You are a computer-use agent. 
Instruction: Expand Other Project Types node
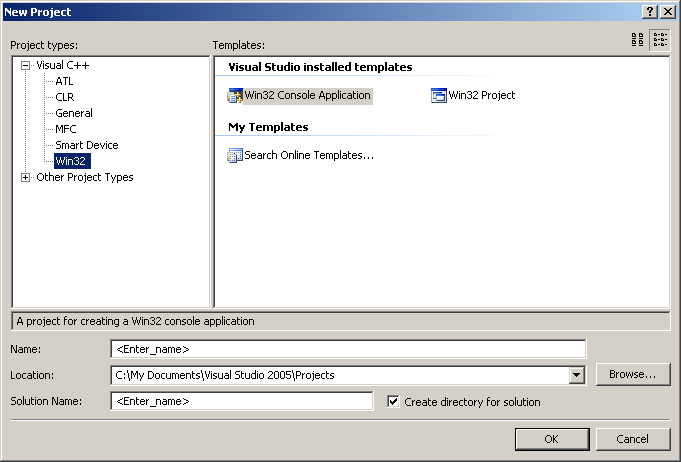click(26, 177)
